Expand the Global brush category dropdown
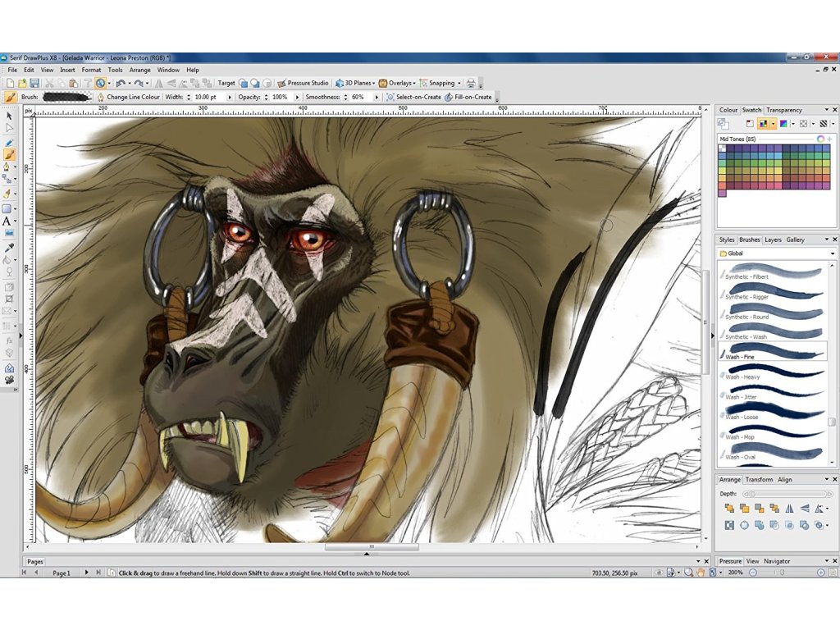840x630 pixels. (832, 253)
